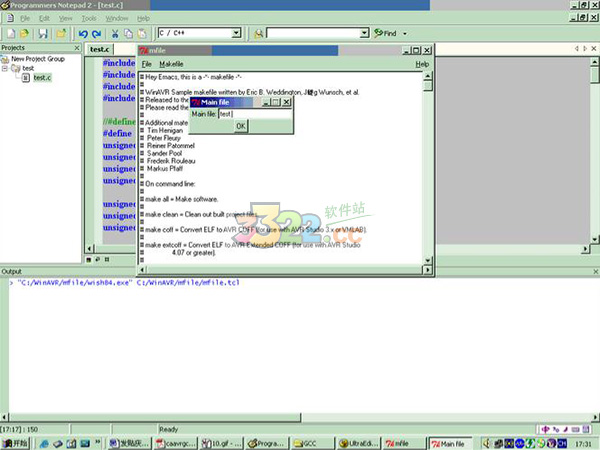Click the 'make all = Make software.' line
The width and height of the screenshot is (600, 450).
(181, 199)
